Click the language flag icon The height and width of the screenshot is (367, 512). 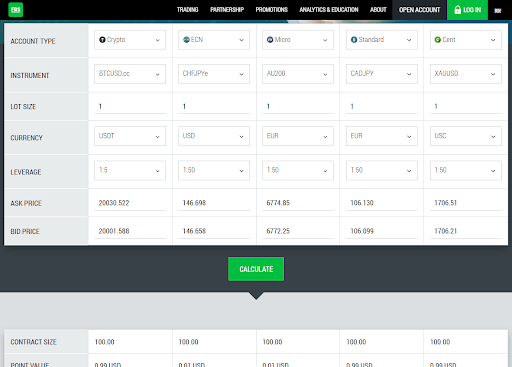(x=498, y=10)
